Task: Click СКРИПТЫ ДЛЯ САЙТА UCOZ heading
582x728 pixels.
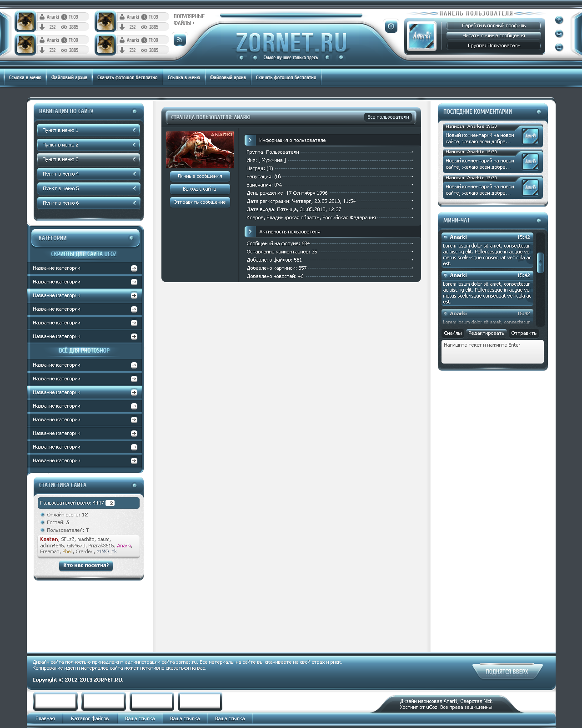Action: coord(84,254)
